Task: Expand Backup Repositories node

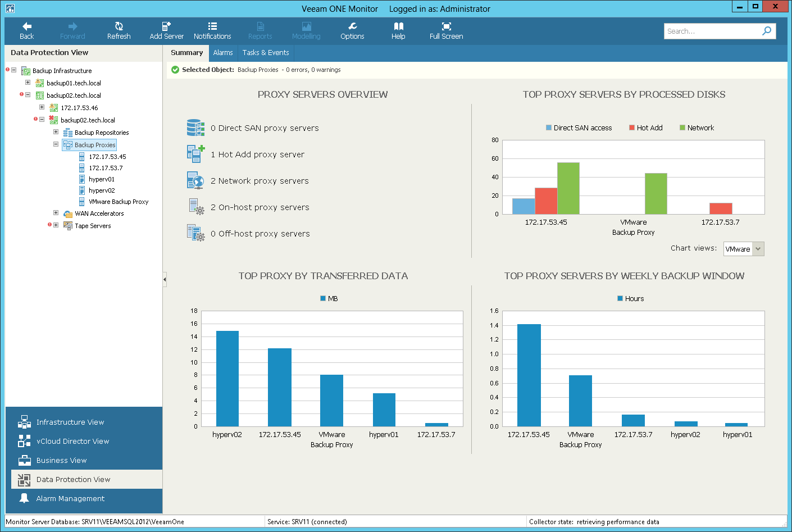Action: (56, 132)
